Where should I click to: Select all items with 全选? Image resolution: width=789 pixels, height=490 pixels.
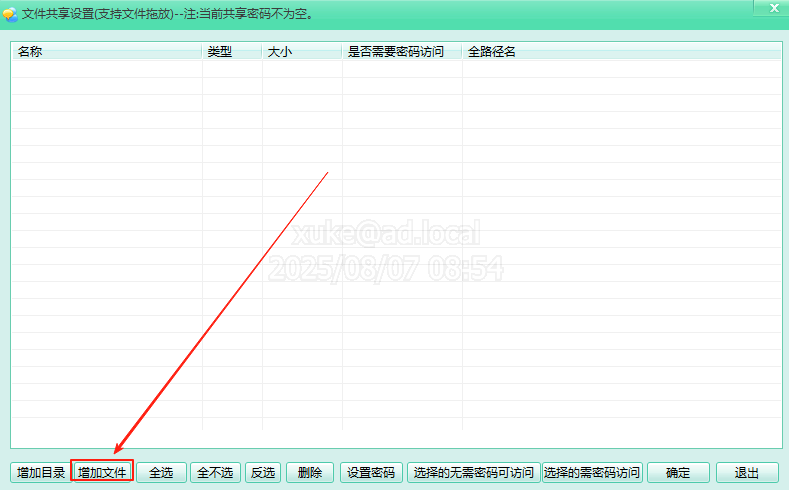click(x=161, y=472)
